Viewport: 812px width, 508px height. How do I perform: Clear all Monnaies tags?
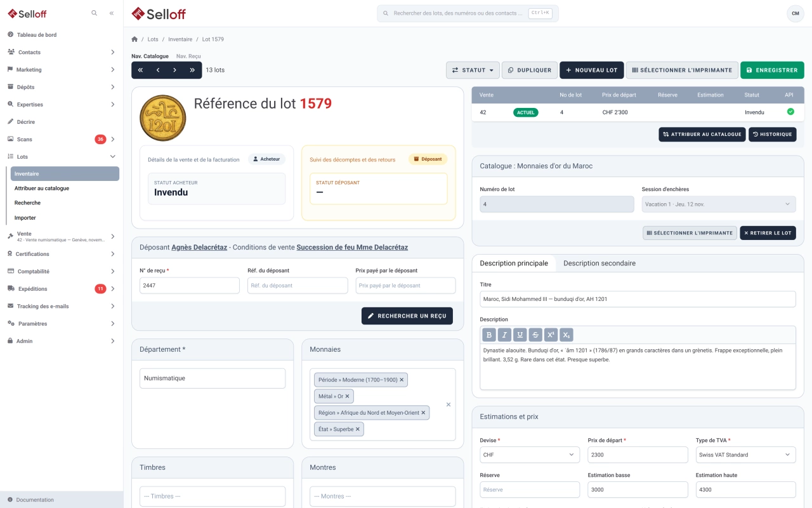pos(449,404)
